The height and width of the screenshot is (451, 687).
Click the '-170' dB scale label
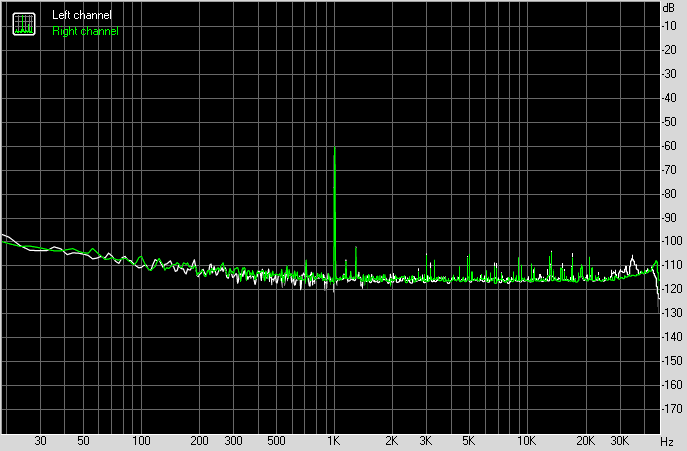click(x=672, y=408)
